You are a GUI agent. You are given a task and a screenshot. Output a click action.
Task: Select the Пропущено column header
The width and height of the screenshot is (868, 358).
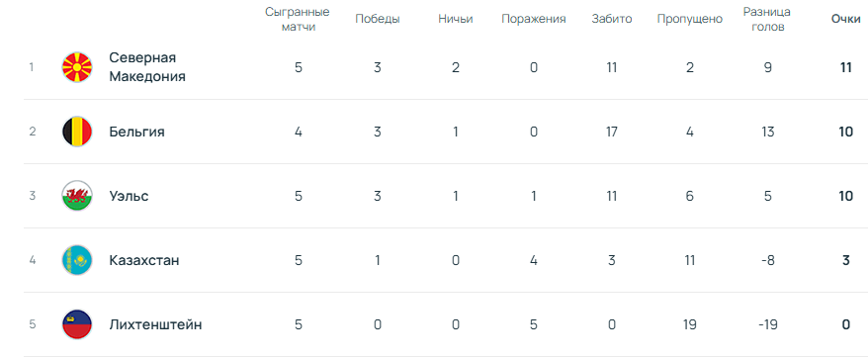(690, 19)
